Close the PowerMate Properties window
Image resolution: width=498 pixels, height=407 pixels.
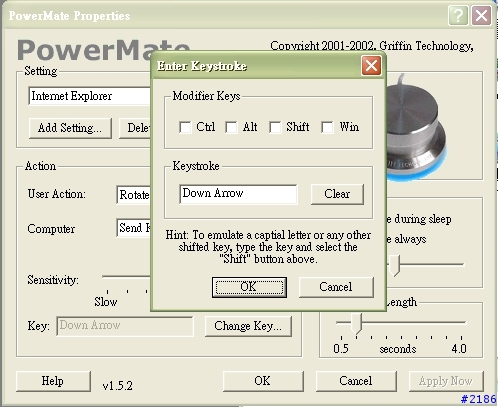(x=481, y=16)
